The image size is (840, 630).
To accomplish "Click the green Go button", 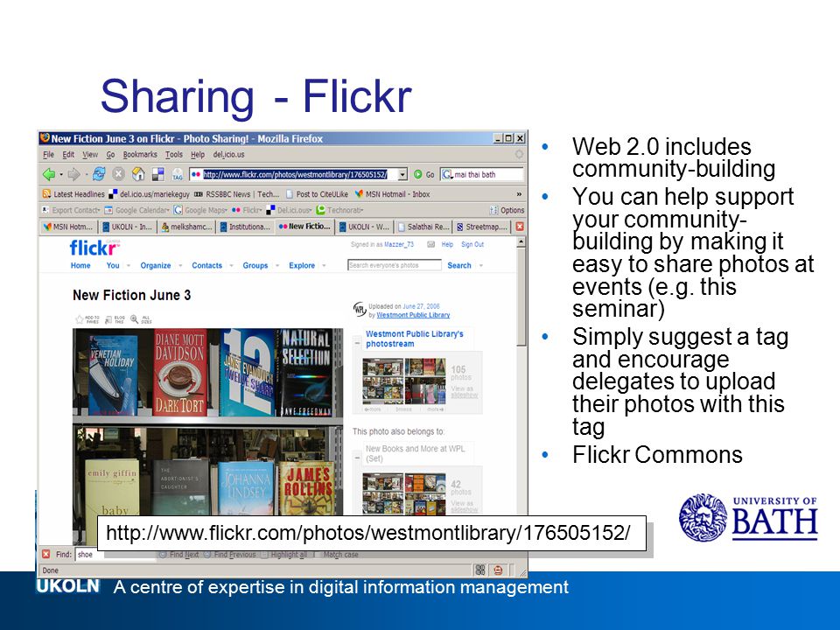I will 423,175.
